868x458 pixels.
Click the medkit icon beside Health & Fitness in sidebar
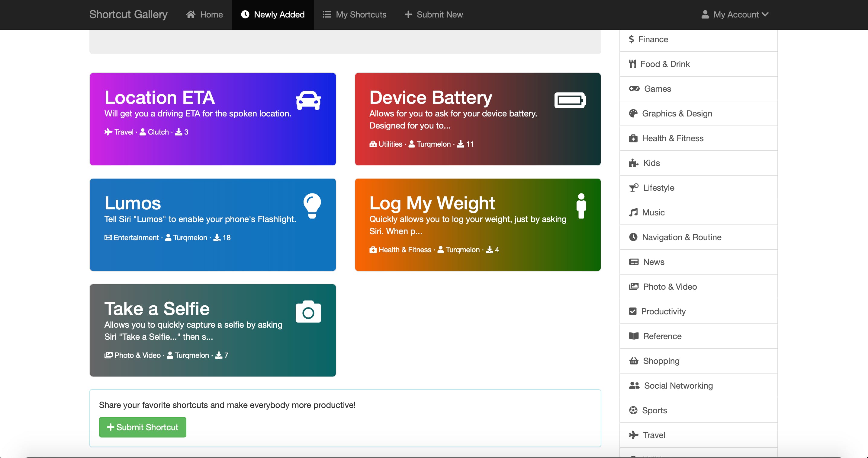tap(633, 138)
